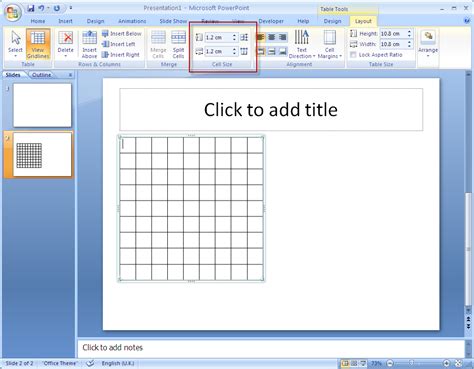Click 'Office Theme' in the status bar
474x369 pixels.
(60, 363)
